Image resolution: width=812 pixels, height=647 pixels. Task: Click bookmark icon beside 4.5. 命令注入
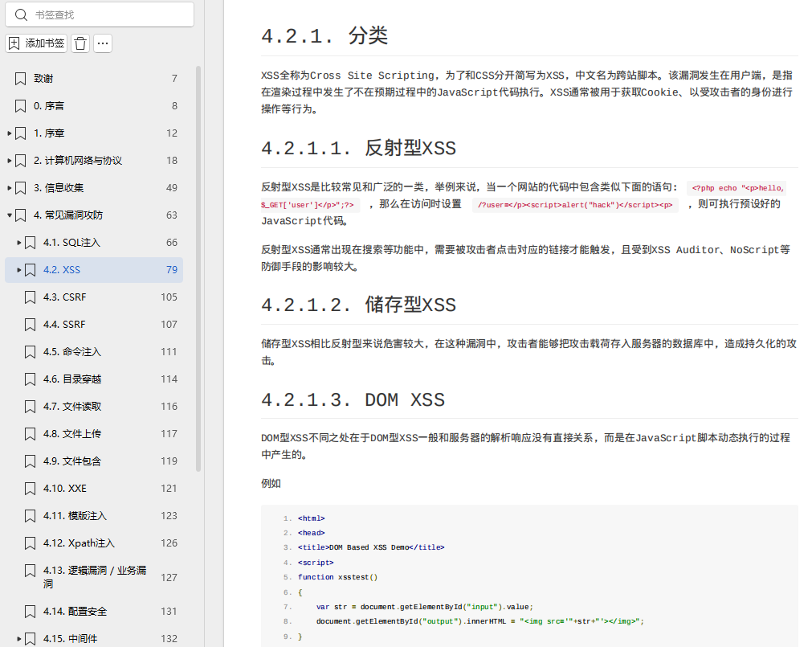click(30, 352)
